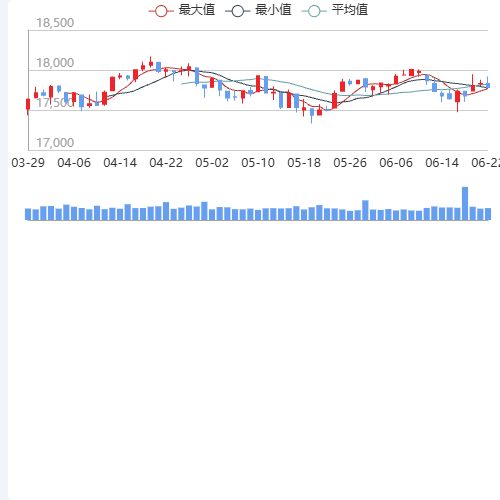Click the 18,000 y-axis label
The width and height of the screenshot is (500, 500).
pos(55,63)
